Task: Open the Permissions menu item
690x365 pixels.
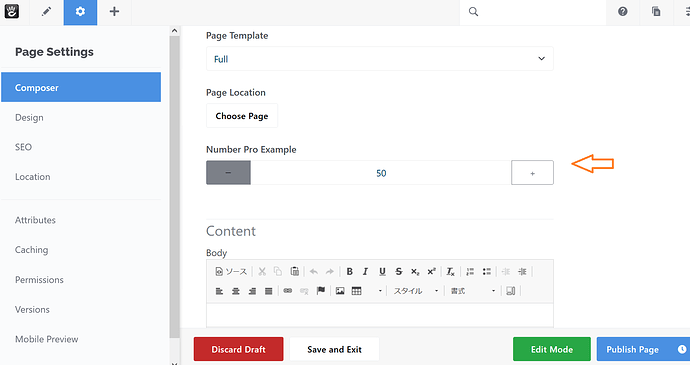Action: pos(39,280)
